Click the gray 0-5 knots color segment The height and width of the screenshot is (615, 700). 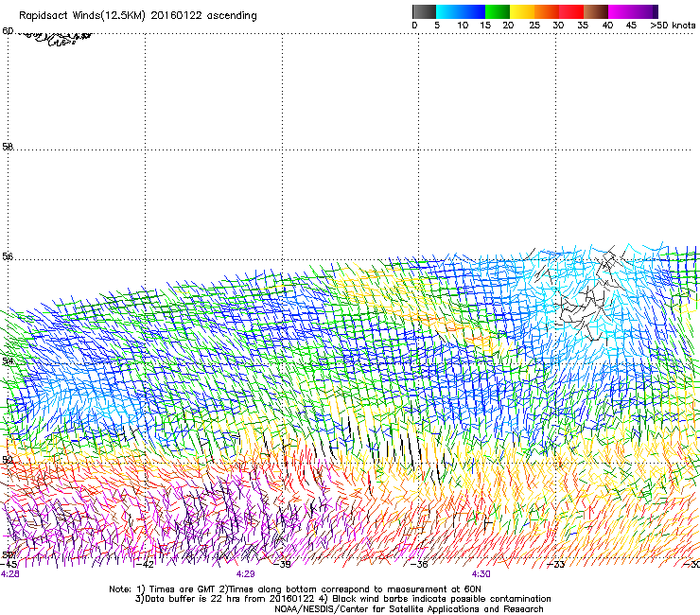pyautogui.click(x=424, y=11)
